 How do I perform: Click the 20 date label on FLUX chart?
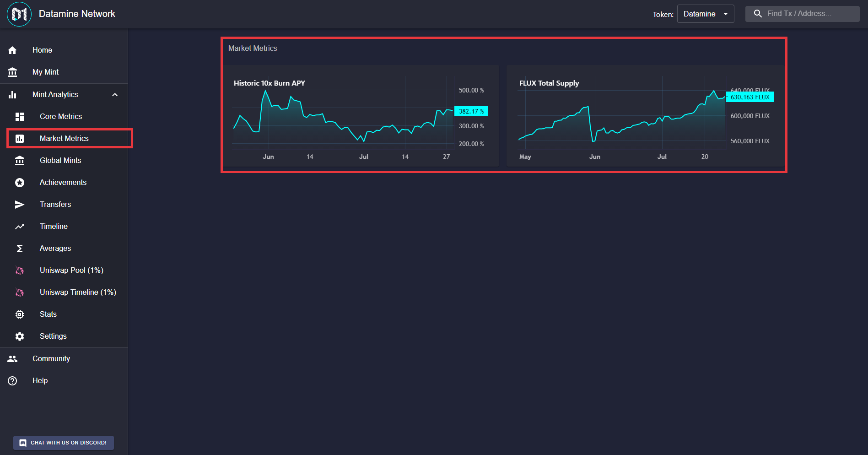pos(705,157)
